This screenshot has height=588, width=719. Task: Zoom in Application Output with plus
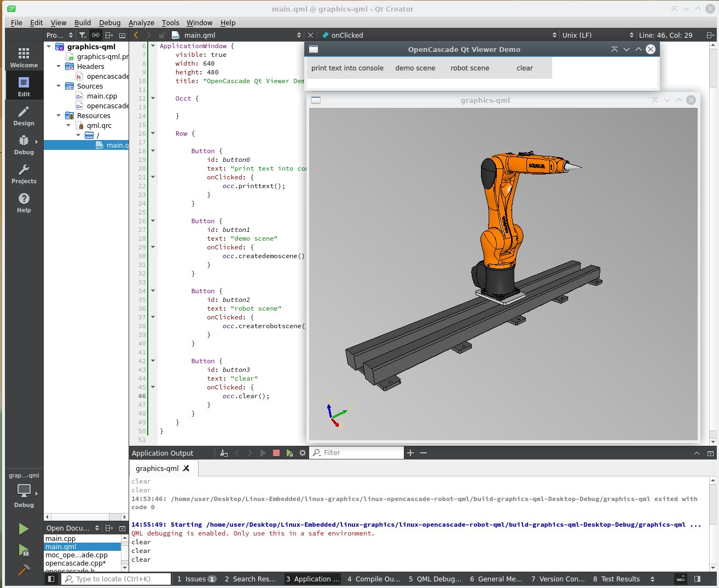click(410, 453)
